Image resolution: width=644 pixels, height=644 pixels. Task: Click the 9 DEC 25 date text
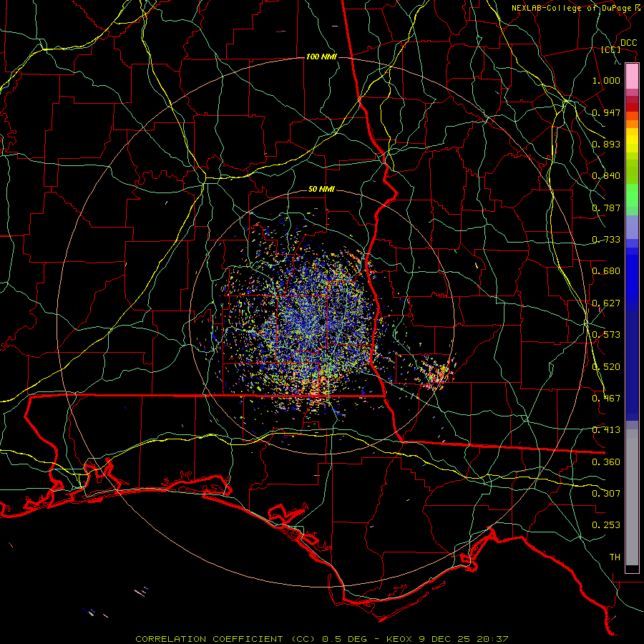(x=444, y=639)
